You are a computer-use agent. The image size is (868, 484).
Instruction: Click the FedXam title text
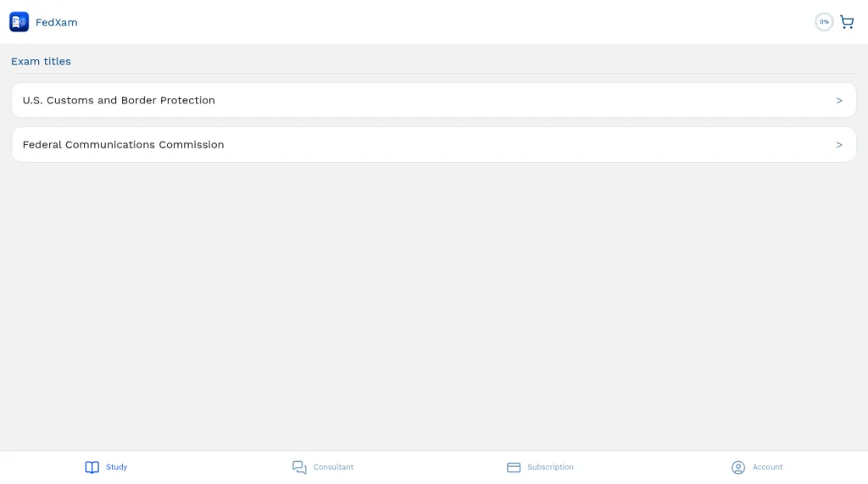(x=57, y=23)
